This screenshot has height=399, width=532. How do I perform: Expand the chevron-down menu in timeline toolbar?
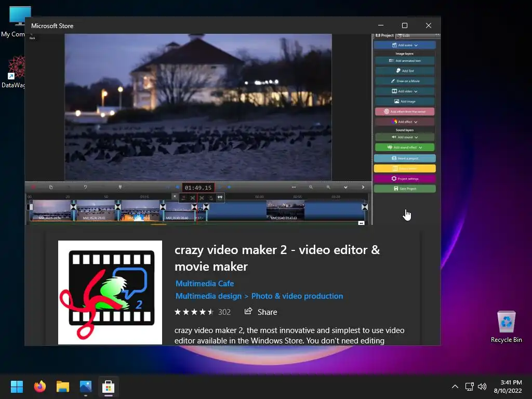(345, 187)
